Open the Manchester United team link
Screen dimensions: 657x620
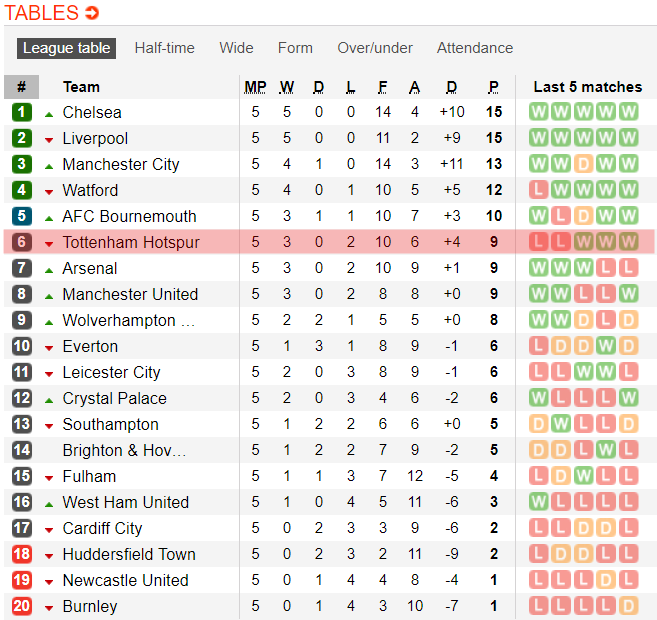[130, 294]
